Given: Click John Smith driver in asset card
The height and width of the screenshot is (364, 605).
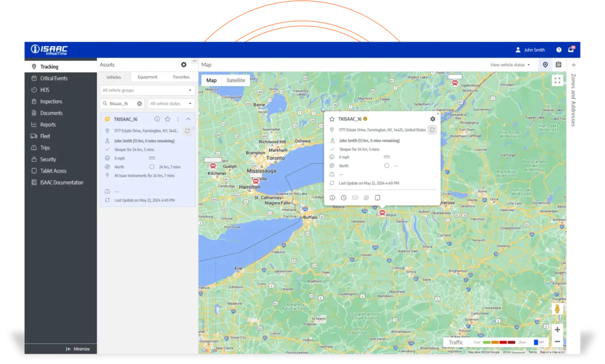Looking at the screenshot, I should (x=144, y=141).
